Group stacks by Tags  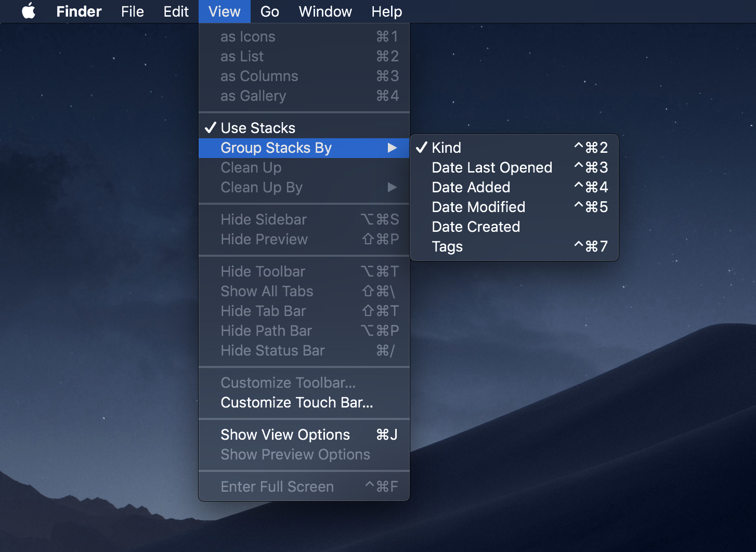pyautogui.click(x=447, y=246)
